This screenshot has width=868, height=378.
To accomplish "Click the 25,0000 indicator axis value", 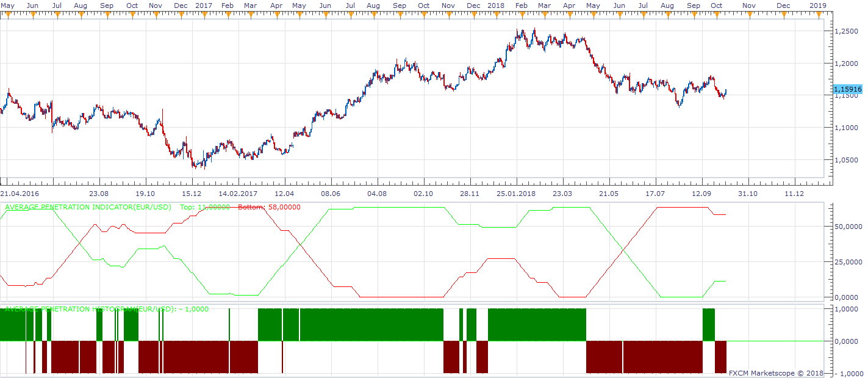I will coord(849,262).
